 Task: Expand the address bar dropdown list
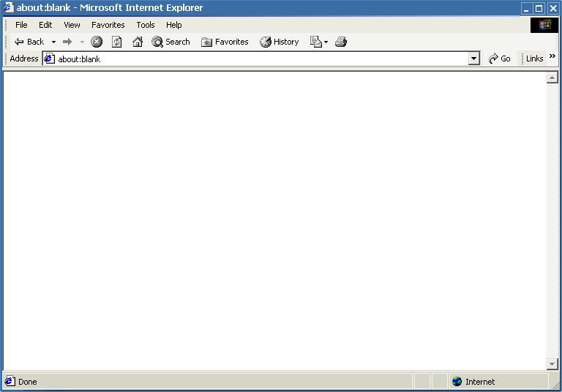tap(474, 59)
